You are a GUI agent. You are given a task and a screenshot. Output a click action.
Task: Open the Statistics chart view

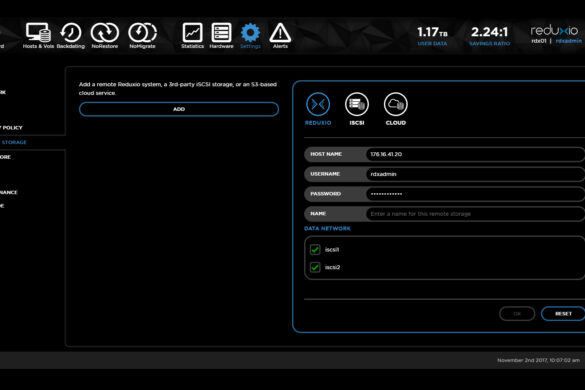pos(193,36)
